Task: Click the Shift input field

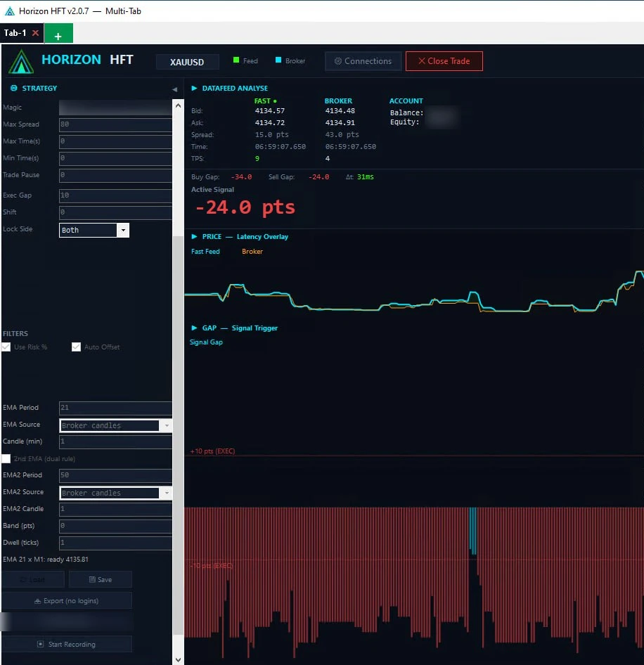Action: coord(115,212)
